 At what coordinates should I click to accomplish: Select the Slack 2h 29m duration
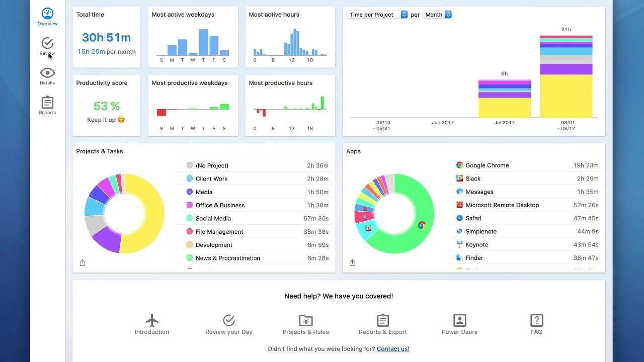pyautogui.click(x=588, y=178)
